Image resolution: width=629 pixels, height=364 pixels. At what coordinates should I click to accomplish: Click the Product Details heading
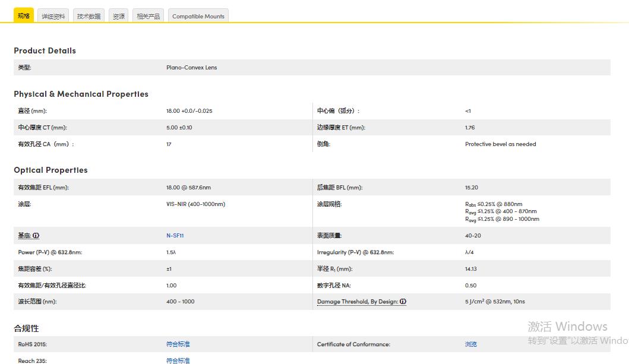click(45, 51)
